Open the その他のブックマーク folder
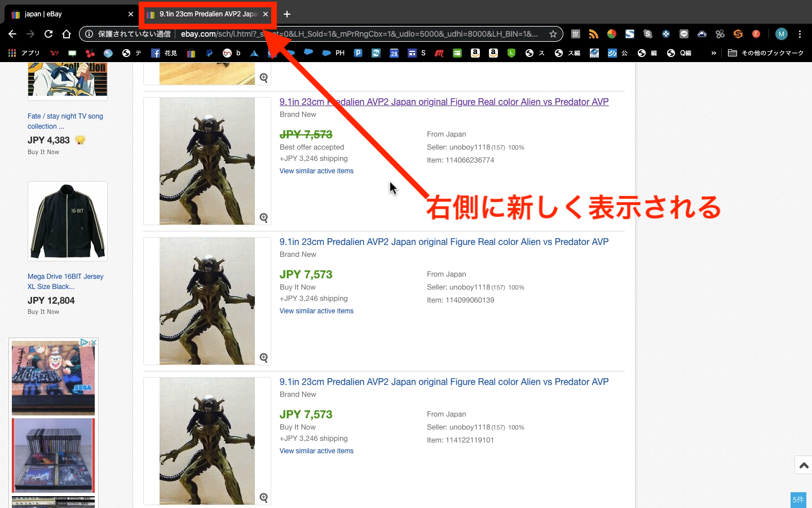This screenshot has height=508, width=812. (x=766, y=53)
